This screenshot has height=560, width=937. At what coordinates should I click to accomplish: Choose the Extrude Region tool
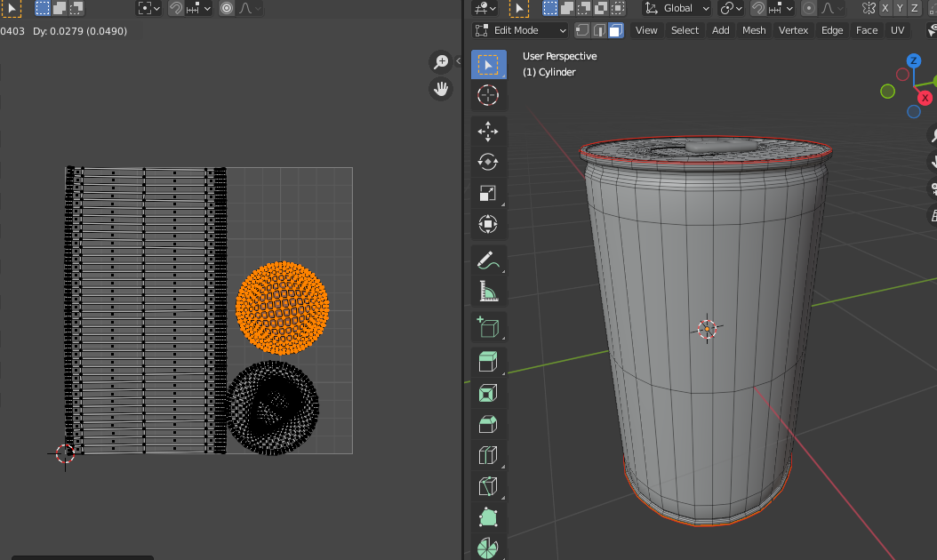(x=488, y=361)
